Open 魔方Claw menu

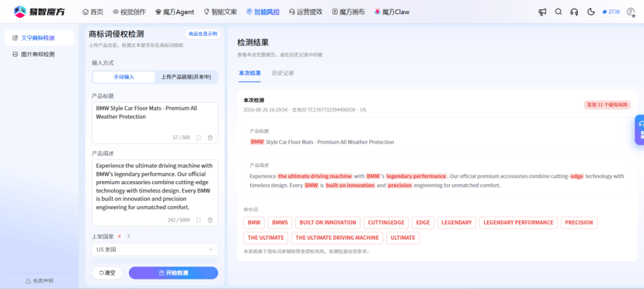392,12
